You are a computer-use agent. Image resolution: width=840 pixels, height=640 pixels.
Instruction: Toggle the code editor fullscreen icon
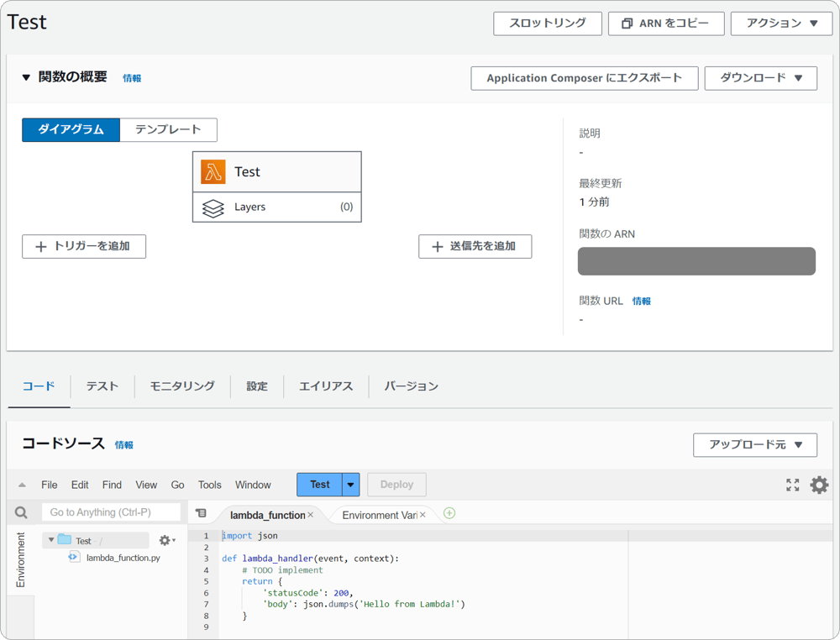click(792, 485)
